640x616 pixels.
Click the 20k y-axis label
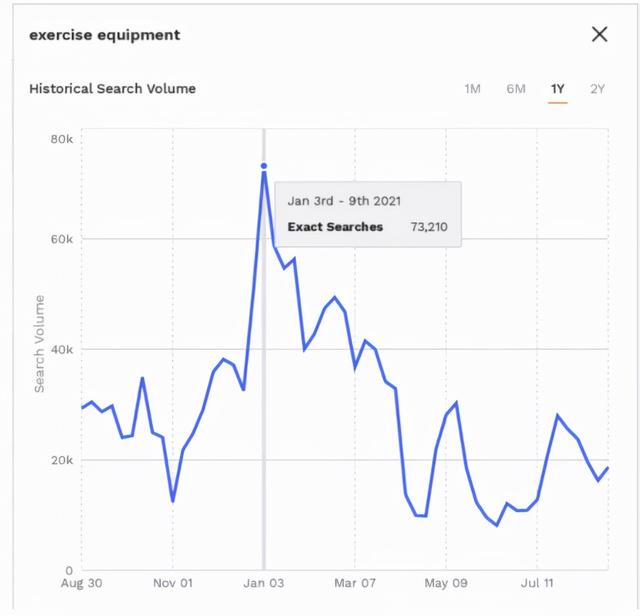[62, 460]
